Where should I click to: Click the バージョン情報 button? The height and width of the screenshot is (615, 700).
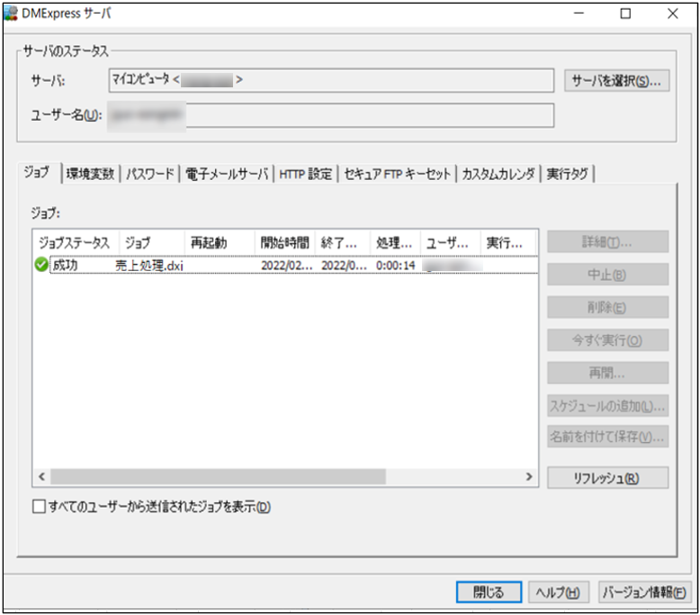[x=642, y=592]
